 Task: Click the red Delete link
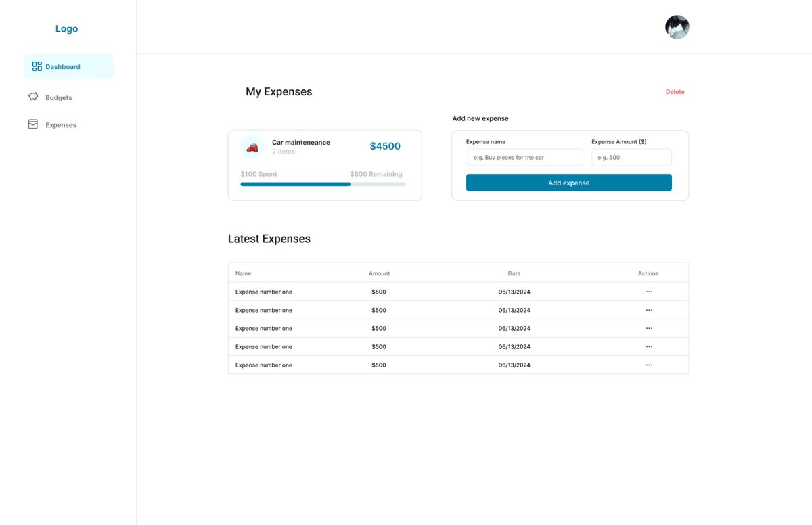click(x=675, y=92)
